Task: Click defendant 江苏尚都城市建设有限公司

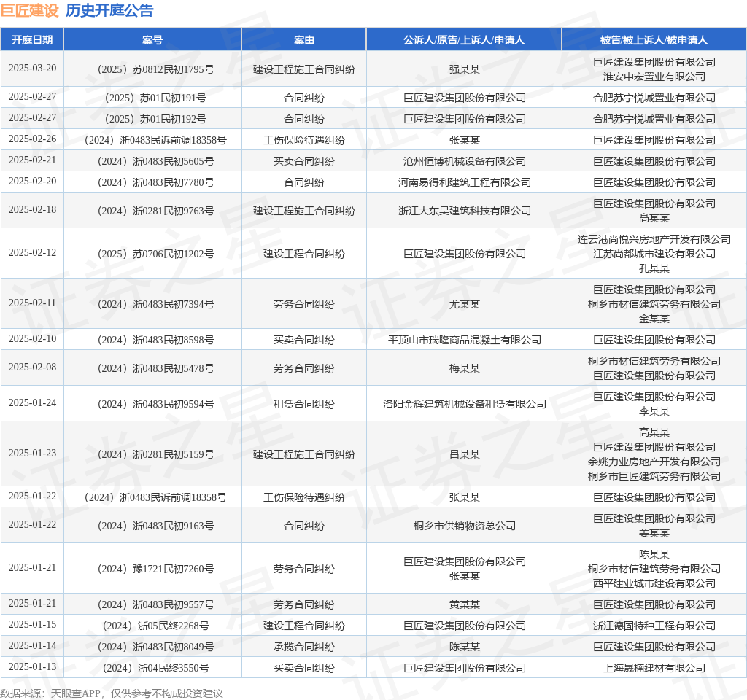Action: pyautogui.click(x=654, y=254)
